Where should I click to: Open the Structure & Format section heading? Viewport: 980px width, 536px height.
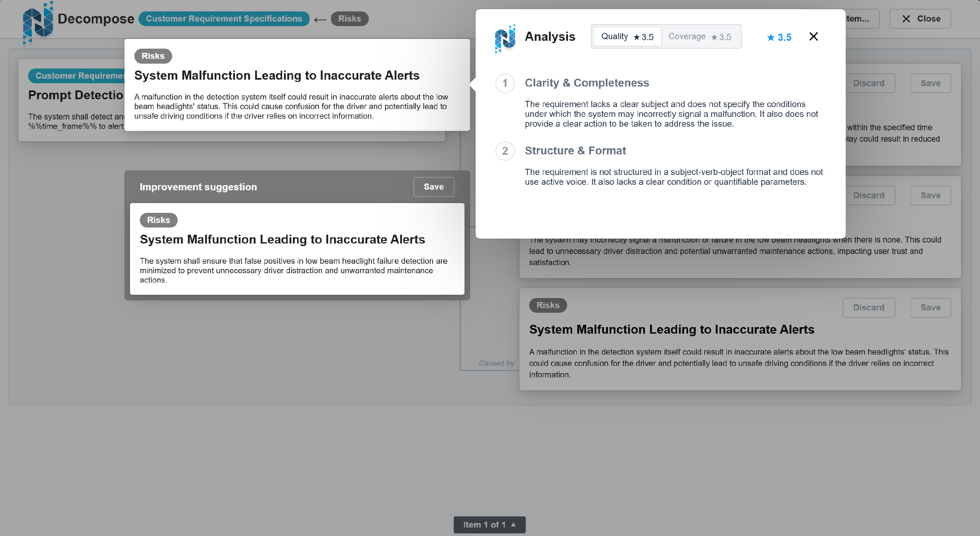tap(575, 151)
